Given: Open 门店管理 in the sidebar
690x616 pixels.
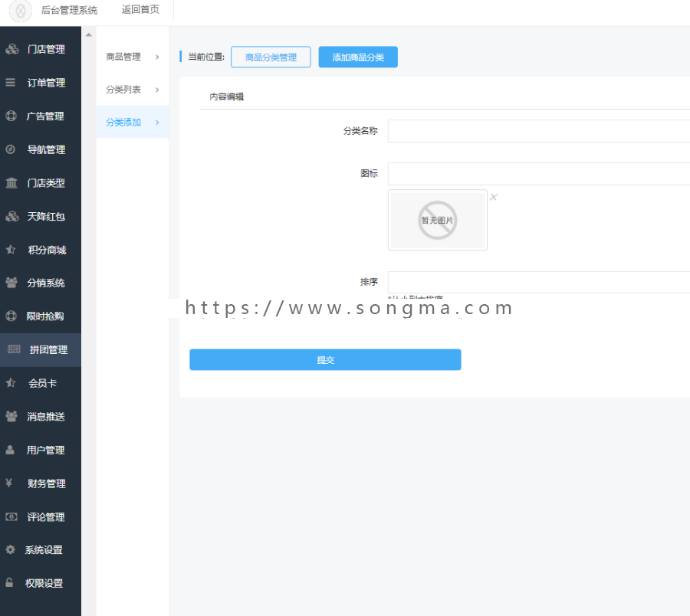Looking at the screenshot, I should click(x=46, y=49).
